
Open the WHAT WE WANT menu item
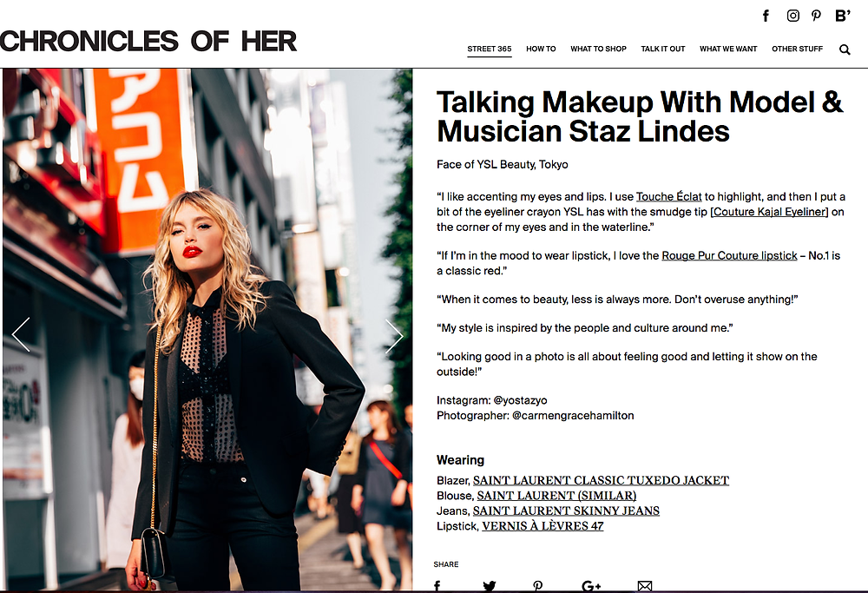pos(728,49)
